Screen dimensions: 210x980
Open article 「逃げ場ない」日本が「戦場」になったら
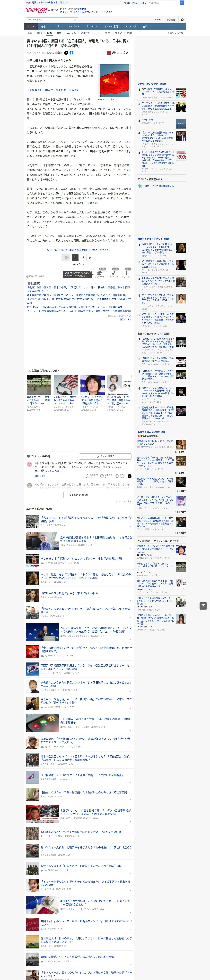pos(87,519)
